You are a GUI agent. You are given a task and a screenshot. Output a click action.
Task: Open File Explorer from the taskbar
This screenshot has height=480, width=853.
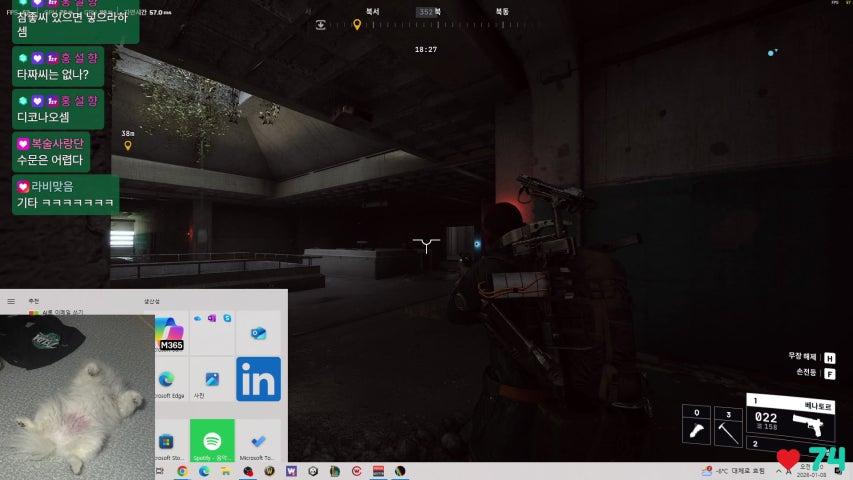point(226,471)
